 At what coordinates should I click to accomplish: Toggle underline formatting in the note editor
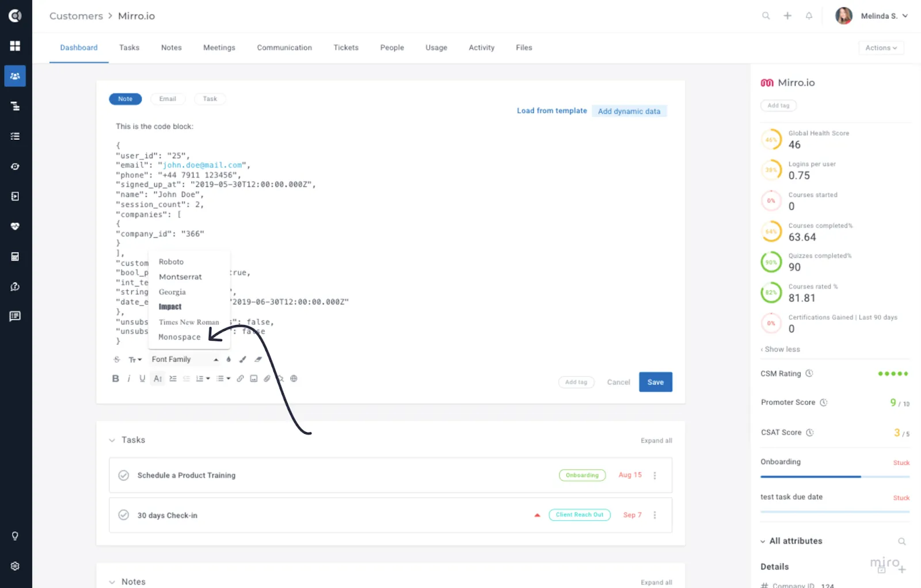(142, 379)
